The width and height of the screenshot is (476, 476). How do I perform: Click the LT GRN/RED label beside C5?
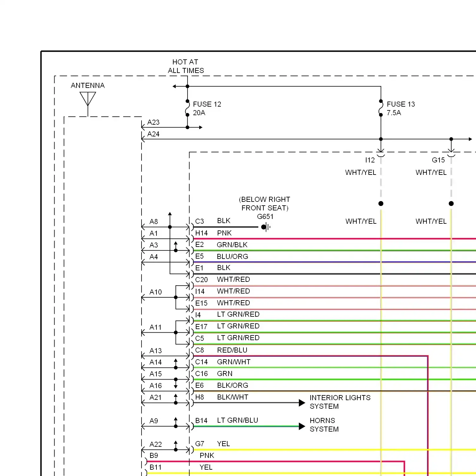click(238, 338)
